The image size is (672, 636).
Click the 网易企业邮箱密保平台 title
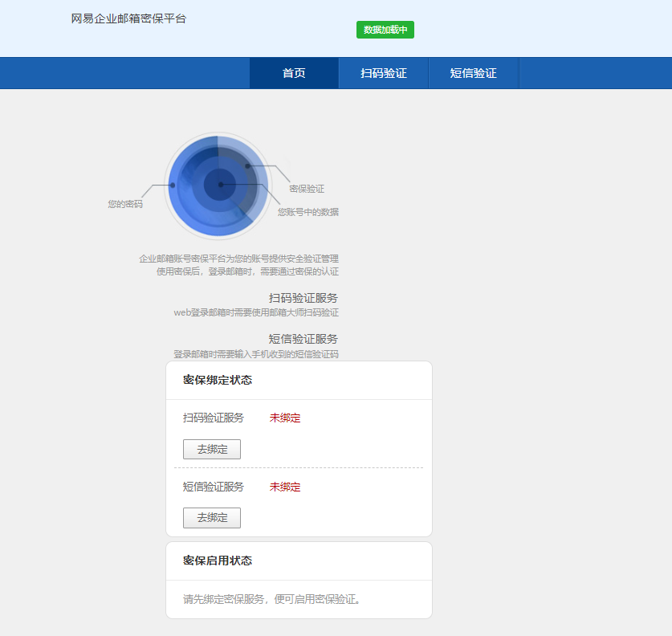point(128,18)
